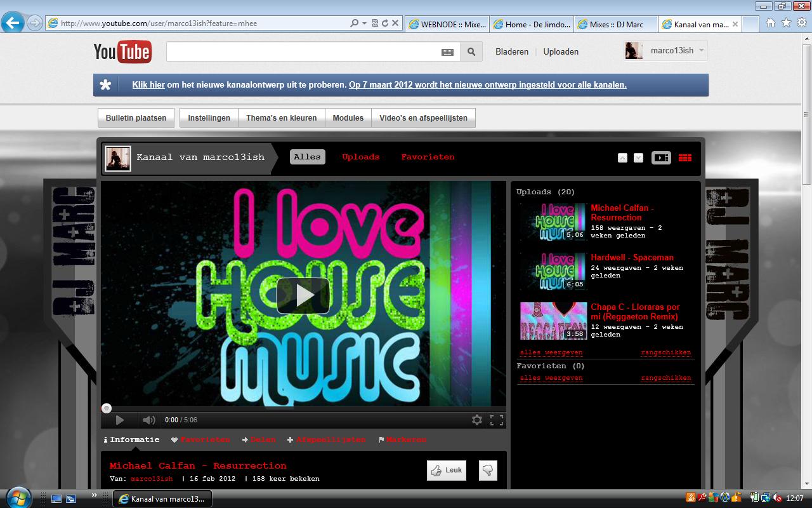The width and height of the screenshot is (812, 508).
Task: Click the Kanaal van marco13... taskbar button
Action: [x=162, y=499]
